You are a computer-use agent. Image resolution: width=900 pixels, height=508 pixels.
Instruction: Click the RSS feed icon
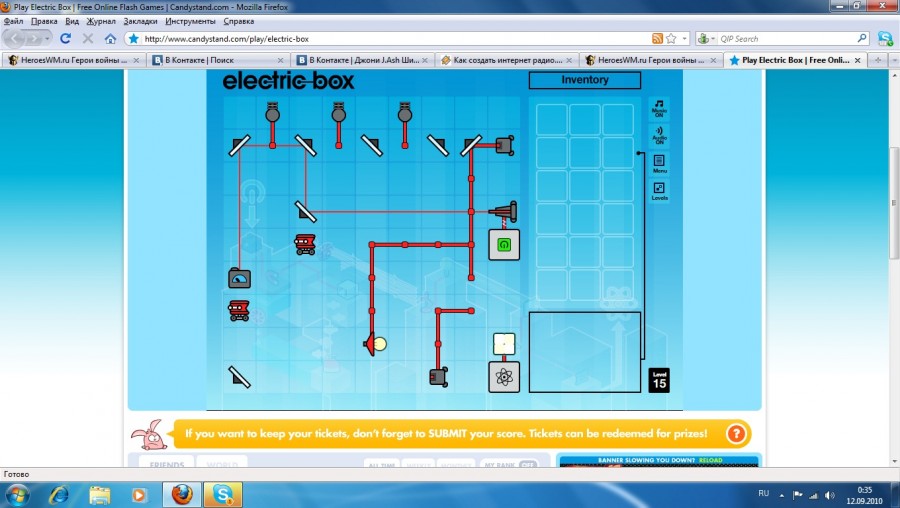(658, 38)
